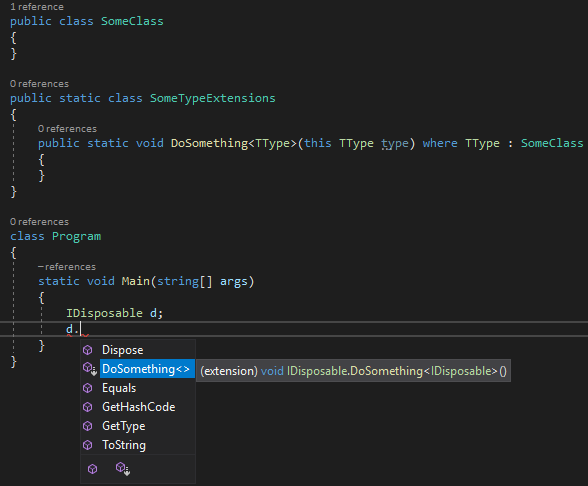
Task: Open '0 references' CodeLens above class Program
Action: pyautogui.click(x=39, y=222)
